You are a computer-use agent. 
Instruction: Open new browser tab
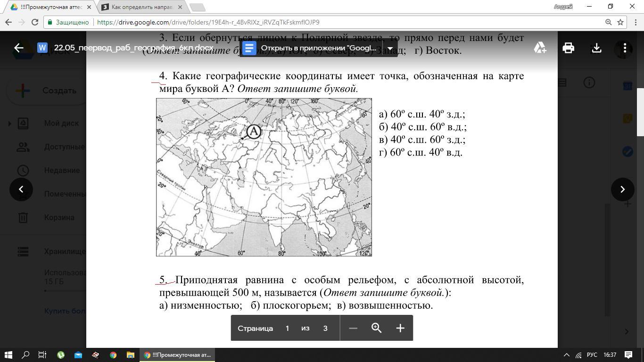tap(197, 8)
